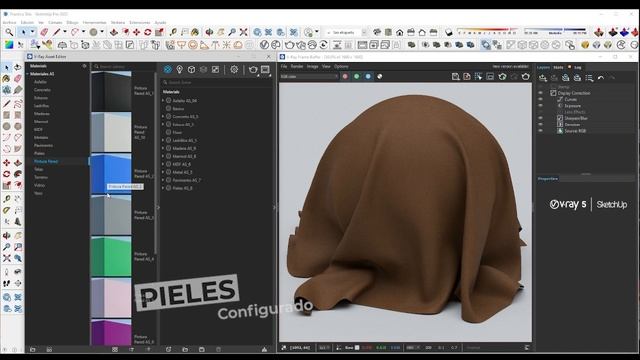640x360 pixels.
Task: Select the Pintura Pared library category
Action: pos(46,161)
